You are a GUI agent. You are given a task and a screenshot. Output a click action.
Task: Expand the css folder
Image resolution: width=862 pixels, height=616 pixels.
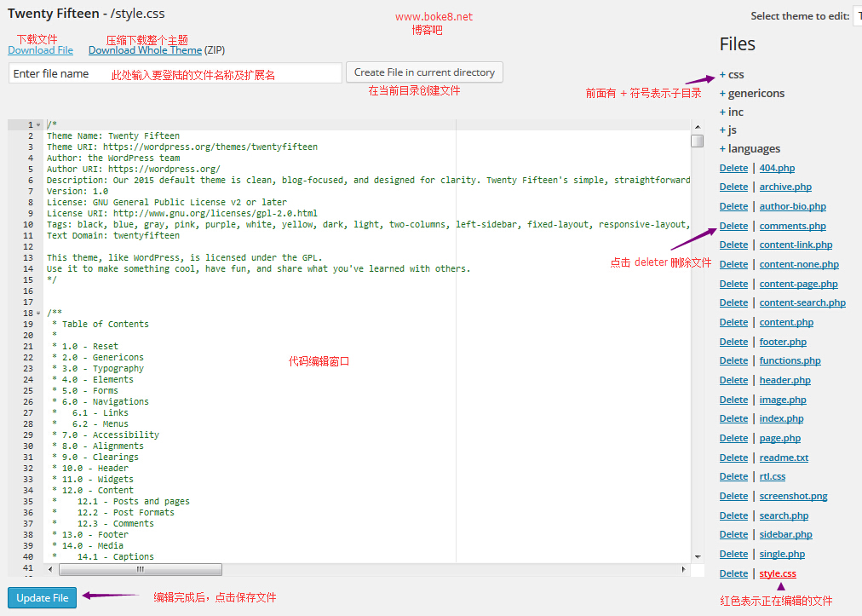[732, 75]
